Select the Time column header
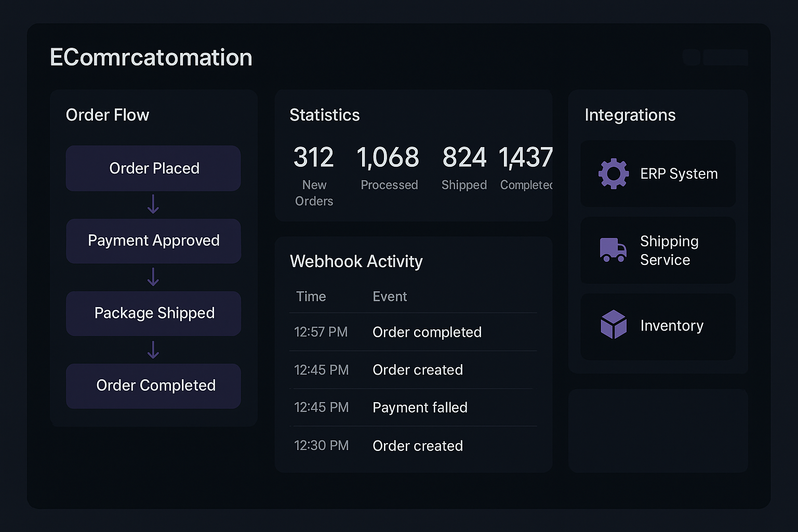Screen dimensions: 798x532 311,296
